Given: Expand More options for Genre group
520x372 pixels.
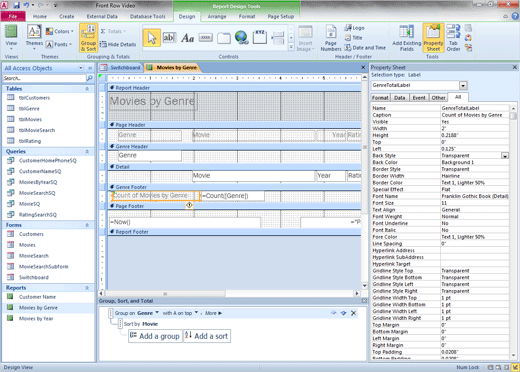Looking at the screenshot, I should (x=213, y=313).
